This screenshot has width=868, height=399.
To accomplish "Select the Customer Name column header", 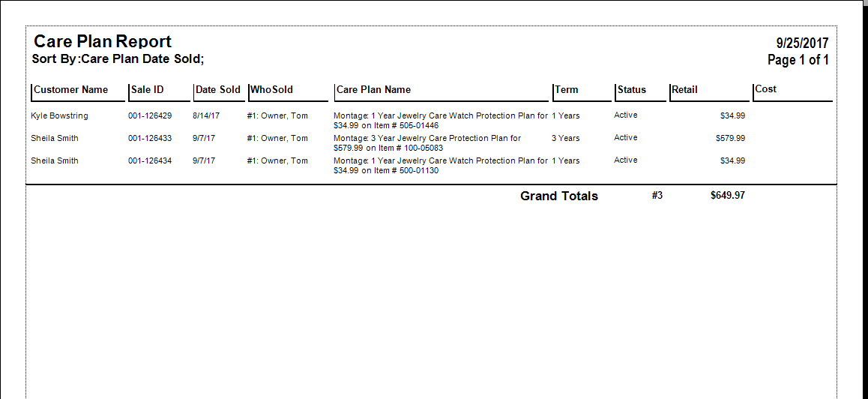I will [x=71, y=90].
